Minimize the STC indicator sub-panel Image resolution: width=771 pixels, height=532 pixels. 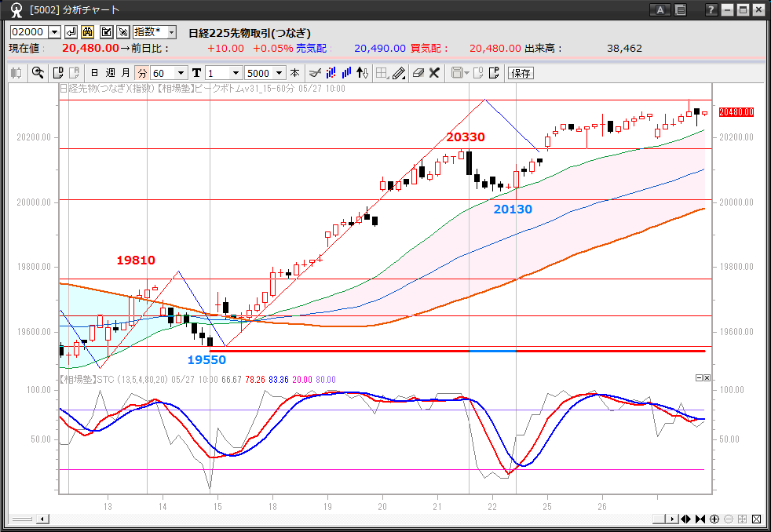click(699, 378)
